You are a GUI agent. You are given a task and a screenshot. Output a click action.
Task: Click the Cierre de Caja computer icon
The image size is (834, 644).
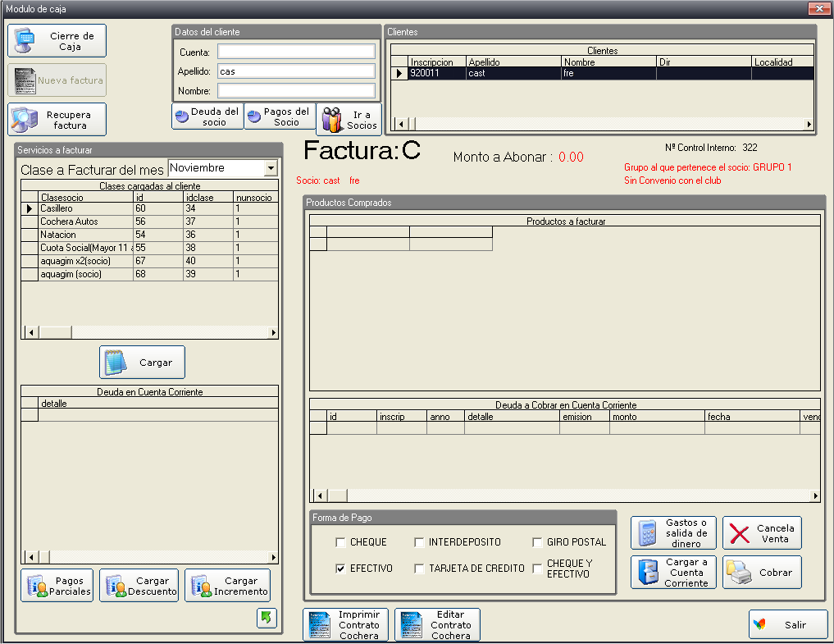(25, 40)
